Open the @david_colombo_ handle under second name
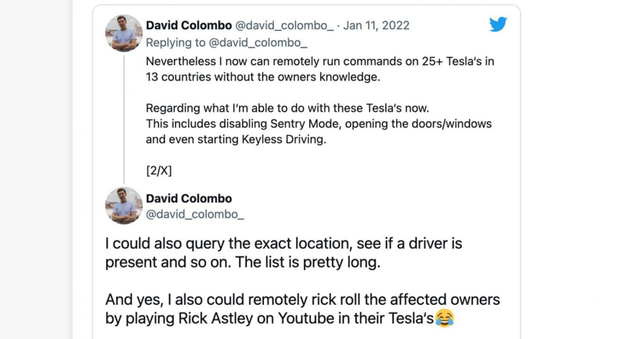644x339 pixels. 195,215
